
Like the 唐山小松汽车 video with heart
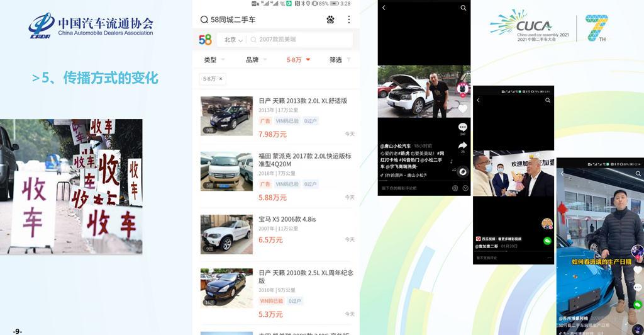pos(462,109)
